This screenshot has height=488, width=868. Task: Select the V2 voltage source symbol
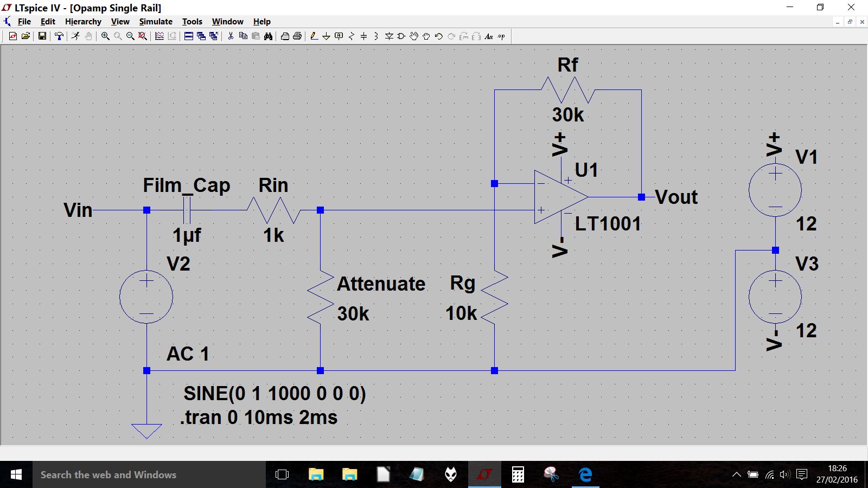146,297
